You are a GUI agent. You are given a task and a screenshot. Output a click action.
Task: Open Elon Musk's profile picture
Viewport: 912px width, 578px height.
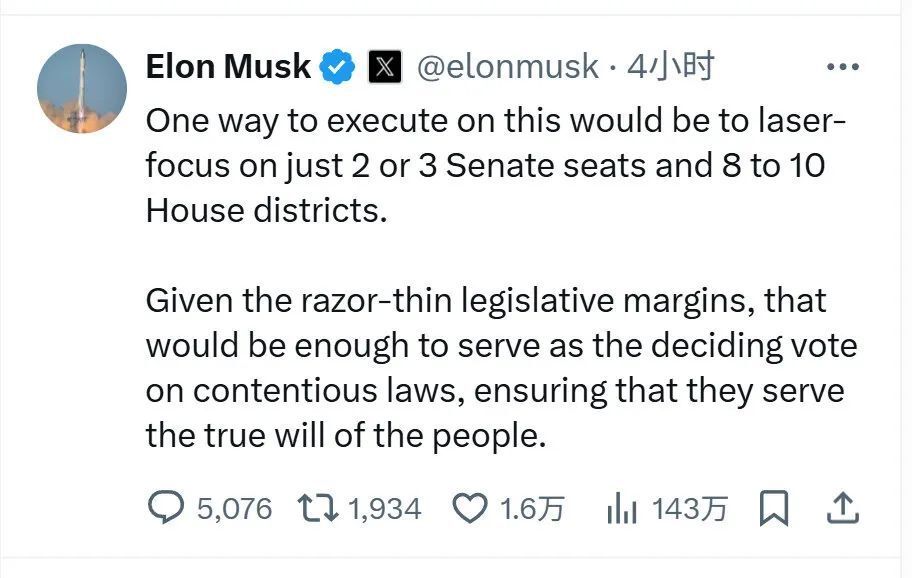pos(82,89)
